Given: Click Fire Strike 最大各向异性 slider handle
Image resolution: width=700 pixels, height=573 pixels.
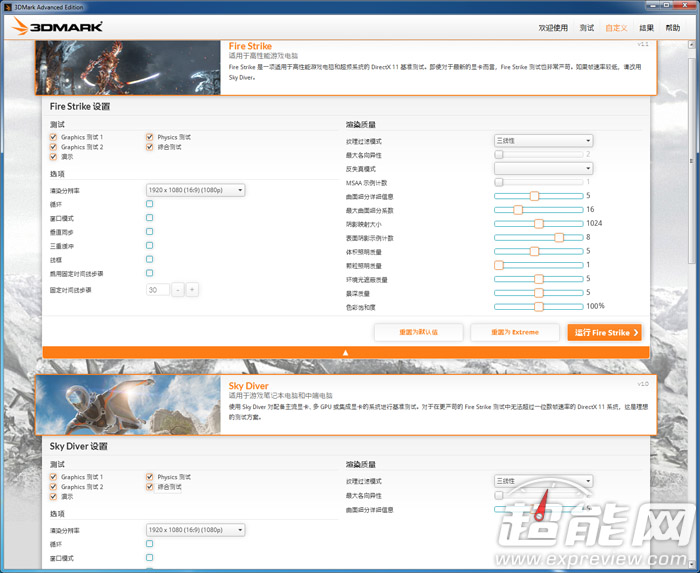Looking at the screenshot, I should (x=499, y=154).
